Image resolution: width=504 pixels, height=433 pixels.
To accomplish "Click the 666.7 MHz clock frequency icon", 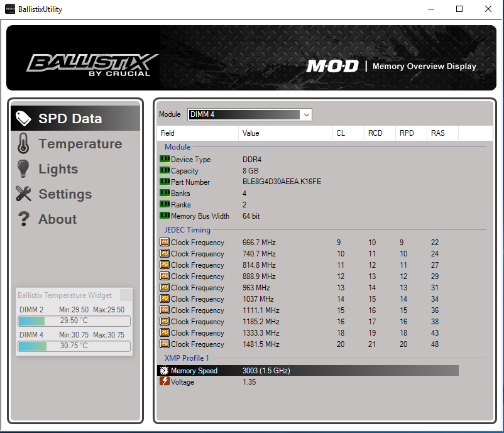I will [x=165, y=242].
